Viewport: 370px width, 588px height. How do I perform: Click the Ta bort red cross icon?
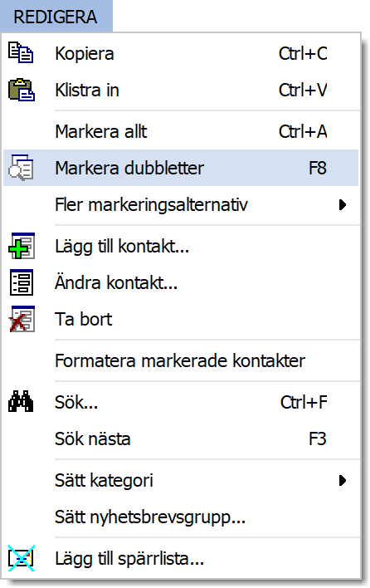pos(22,319)
